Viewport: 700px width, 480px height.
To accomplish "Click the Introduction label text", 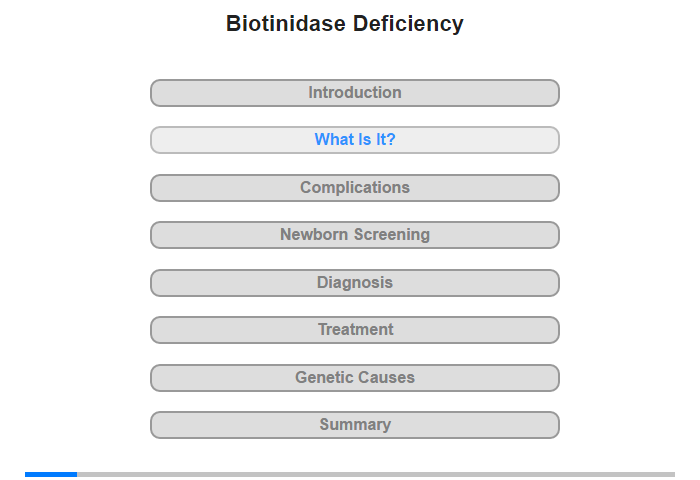I will (x=355, y=93).
